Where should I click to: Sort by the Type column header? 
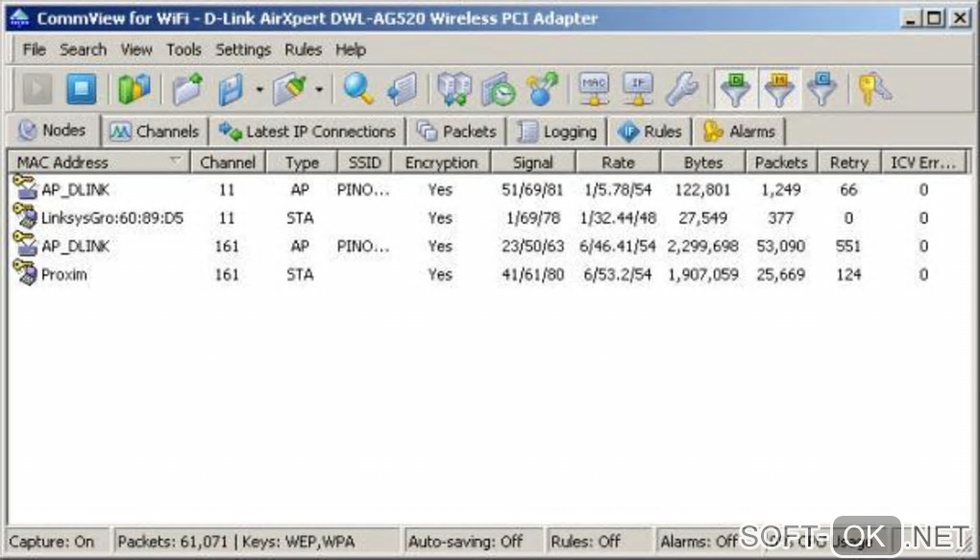click(x=302, y=162)
